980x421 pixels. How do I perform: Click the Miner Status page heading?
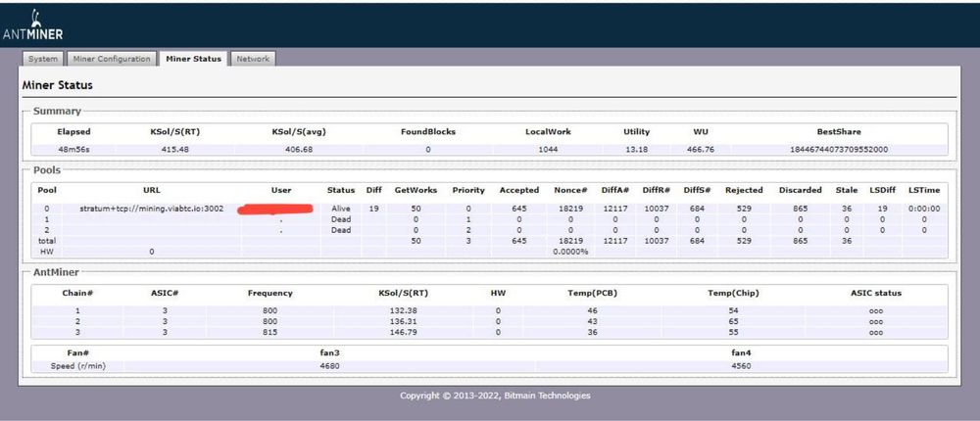coord(58,85)
